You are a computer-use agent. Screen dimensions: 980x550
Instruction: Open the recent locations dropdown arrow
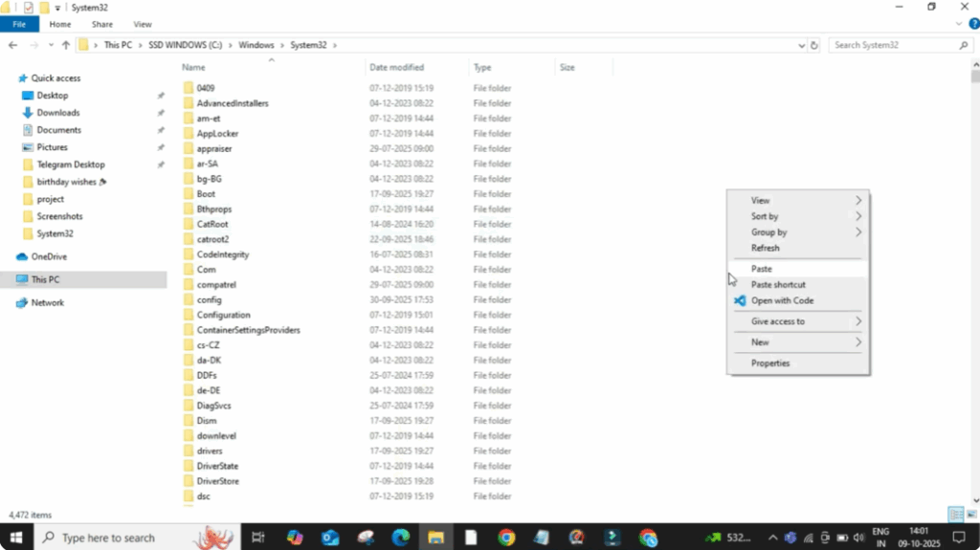[x=51, y=45]
